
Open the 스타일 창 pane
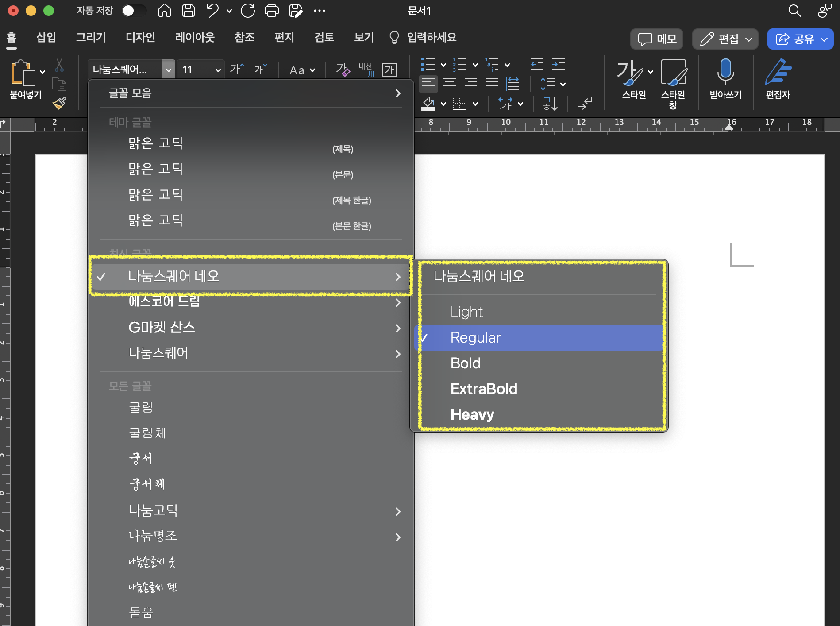coord(673,84)
